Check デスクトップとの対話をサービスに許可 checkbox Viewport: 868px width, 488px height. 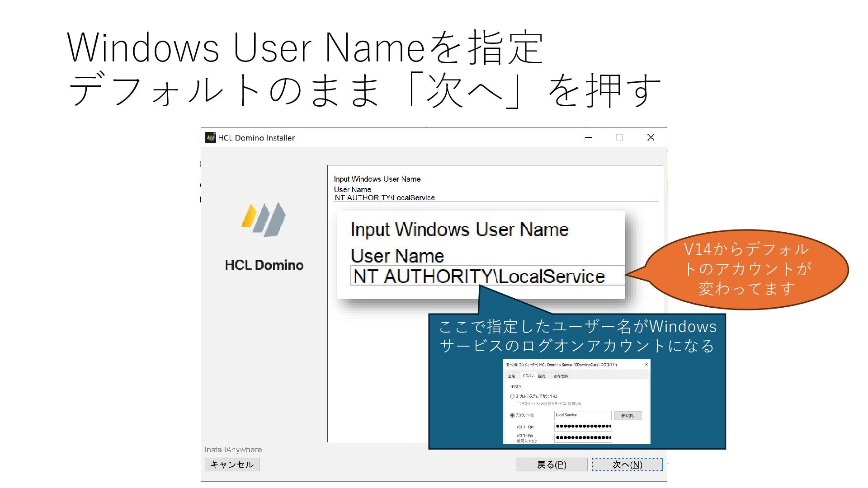tap(519, 404)
